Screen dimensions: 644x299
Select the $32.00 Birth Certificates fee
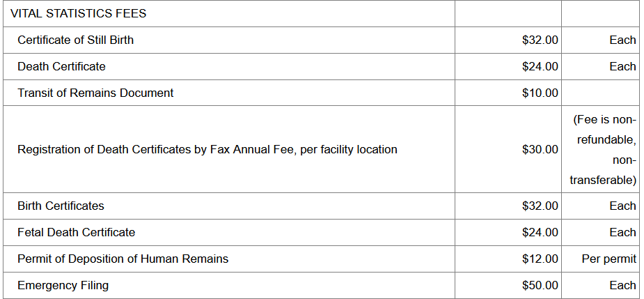540,206
